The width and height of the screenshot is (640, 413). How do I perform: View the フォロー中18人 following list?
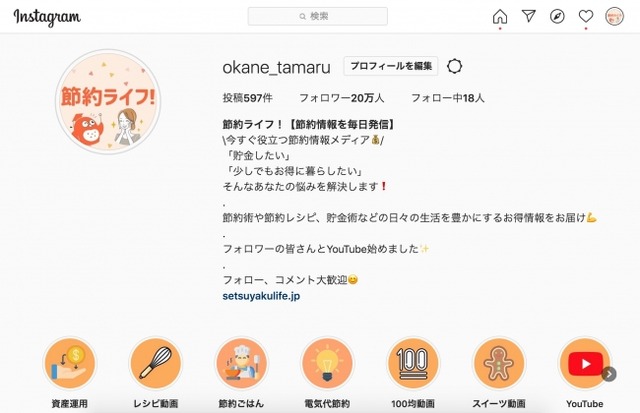[448, 98]
